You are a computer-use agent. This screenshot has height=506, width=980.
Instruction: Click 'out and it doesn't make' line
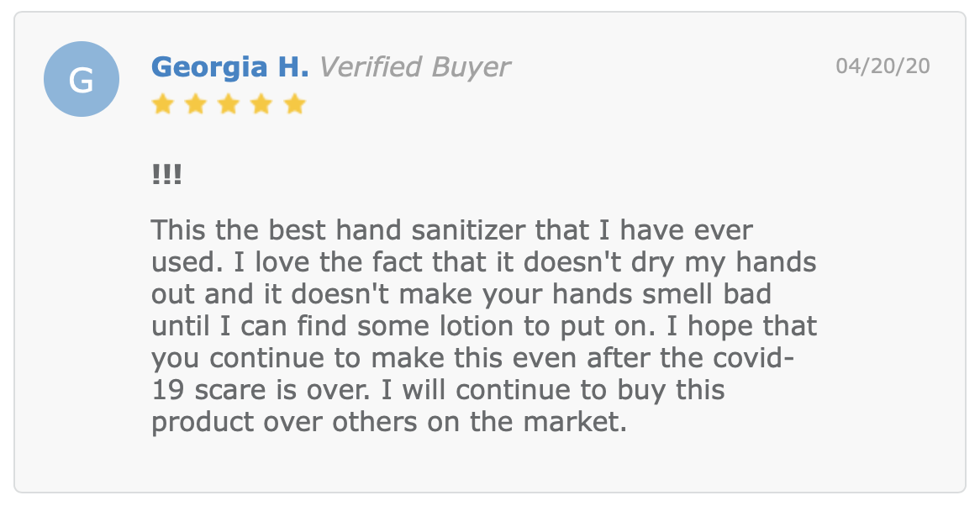[461, 294]
